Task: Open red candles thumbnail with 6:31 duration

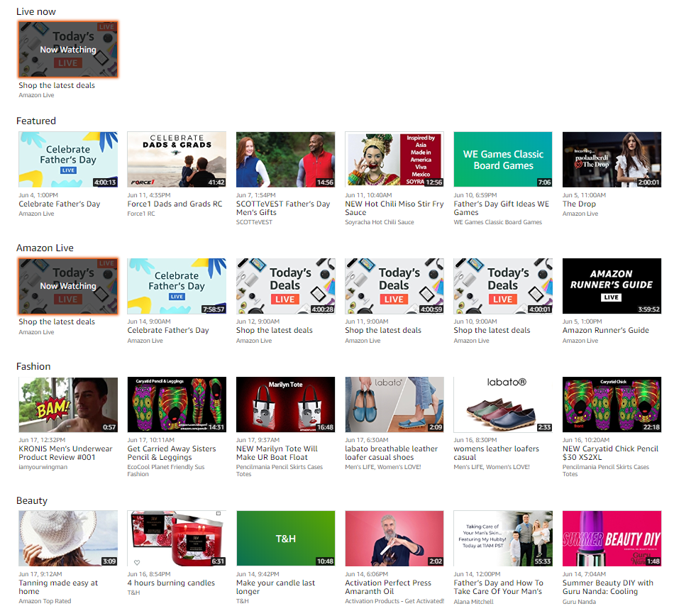Action: click(177, 538)
